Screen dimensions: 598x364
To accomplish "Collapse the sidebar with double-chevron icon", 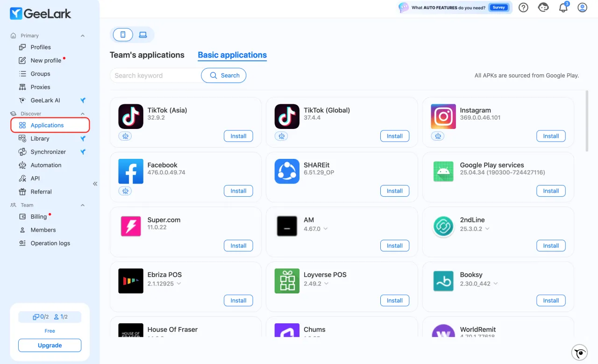I will pos(95,184).
